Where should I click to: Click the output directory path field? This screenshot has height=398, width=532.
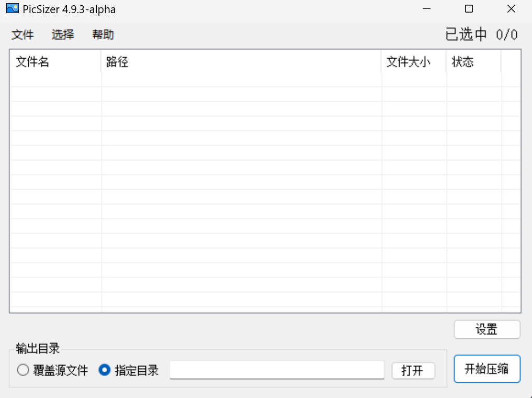pyautogui.click(x=277, y=370)
